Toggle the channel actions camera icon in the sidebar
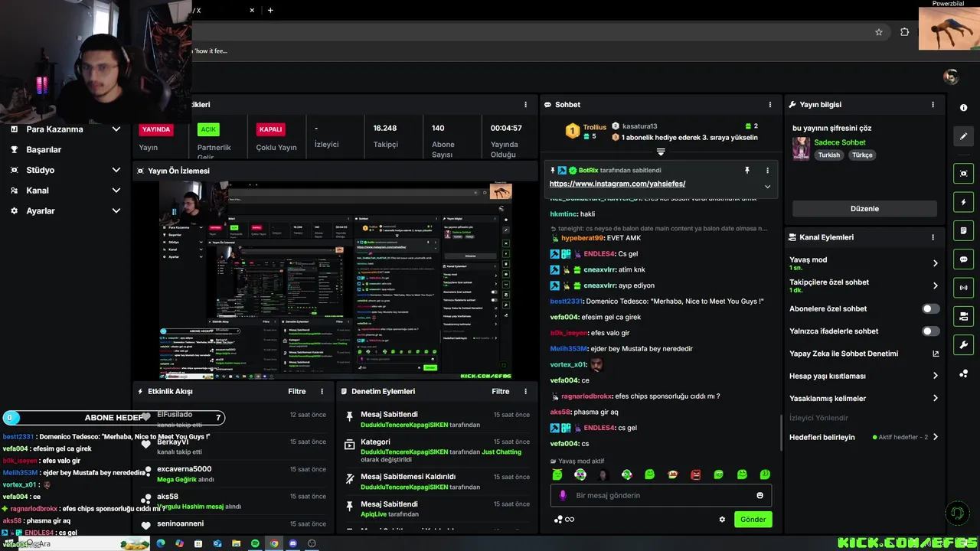The height and width of the screenshot is (551, 980). coord(963,316)
